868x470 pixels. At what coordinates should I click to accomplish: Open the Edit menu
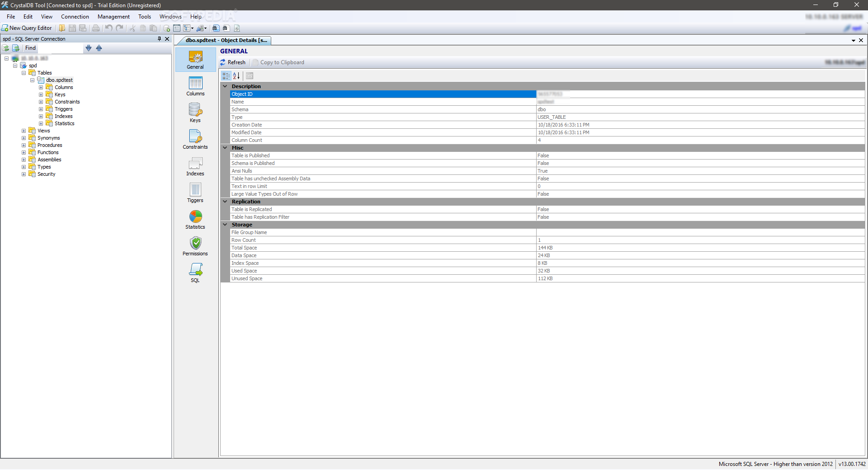pyautogui.click(x=28, y=17)
